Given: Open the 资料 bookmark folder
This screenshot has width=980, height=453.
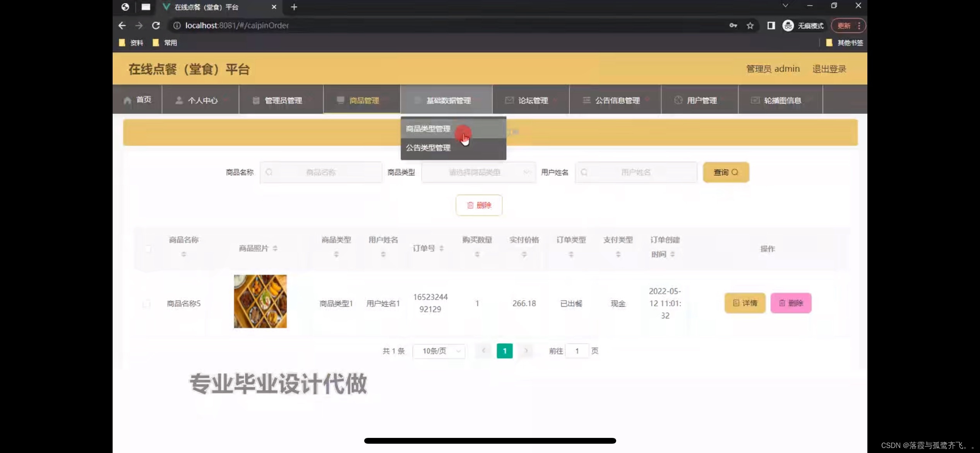Looking at the screenshot, I should (131, 43).
